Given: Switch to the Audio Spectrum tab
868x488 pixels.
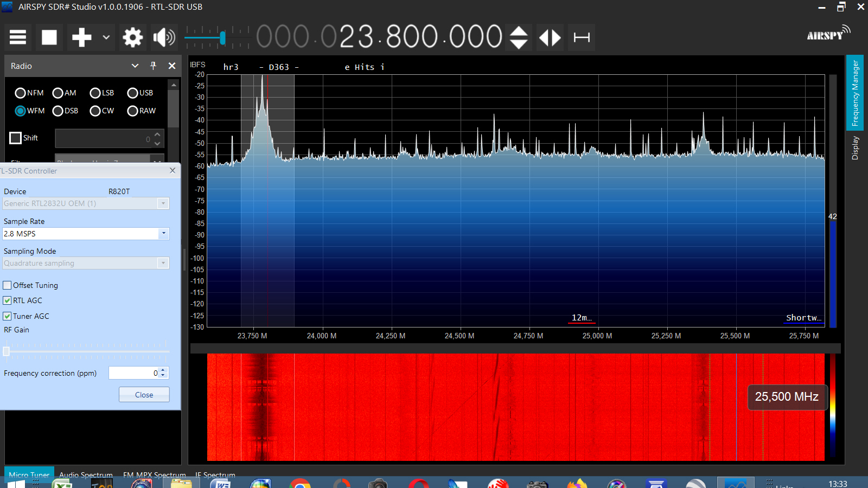Looking at the screenshot, I should coord(86,474).
